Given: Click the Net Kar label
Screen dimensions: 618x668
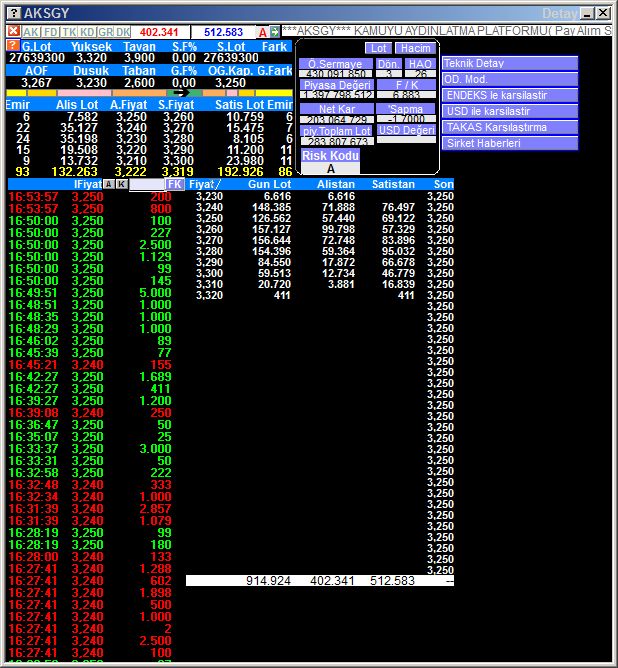Looking at the screenshot, I should (x=337, y=109).
